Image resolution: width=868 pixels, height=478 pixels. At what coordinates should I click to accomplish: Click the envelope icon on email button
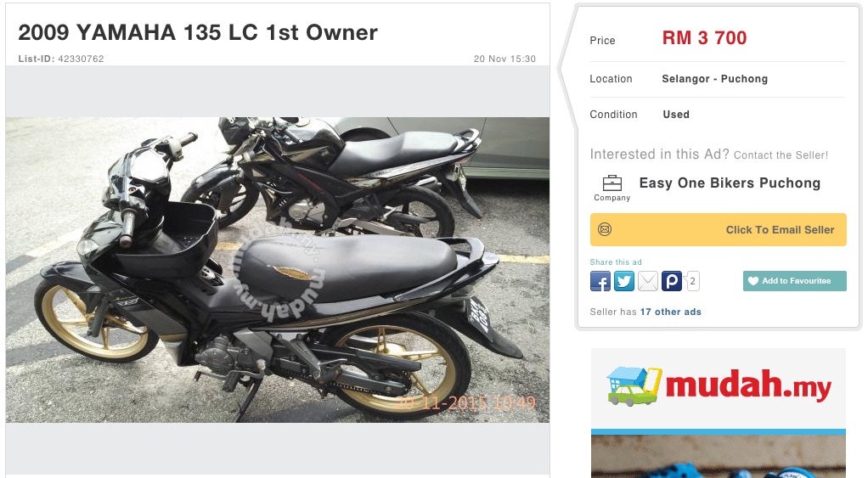(x=605, y=229)
